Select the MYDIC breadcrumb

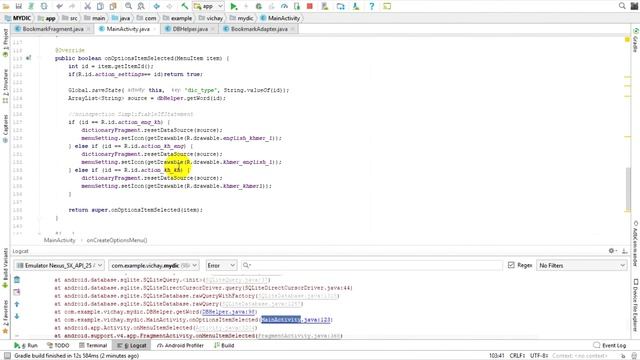[18, 18]
